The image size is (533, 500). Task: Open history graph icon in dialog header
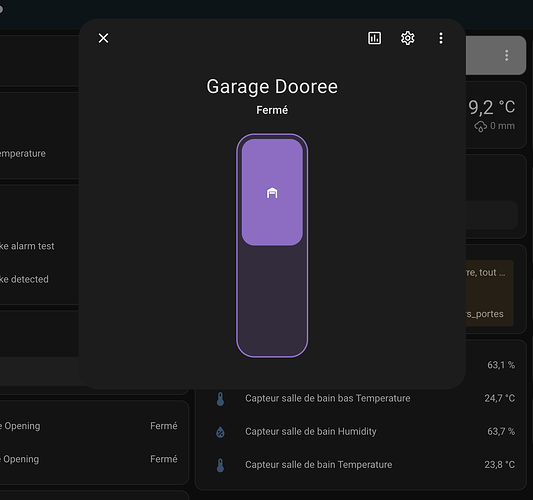point(374,38)
